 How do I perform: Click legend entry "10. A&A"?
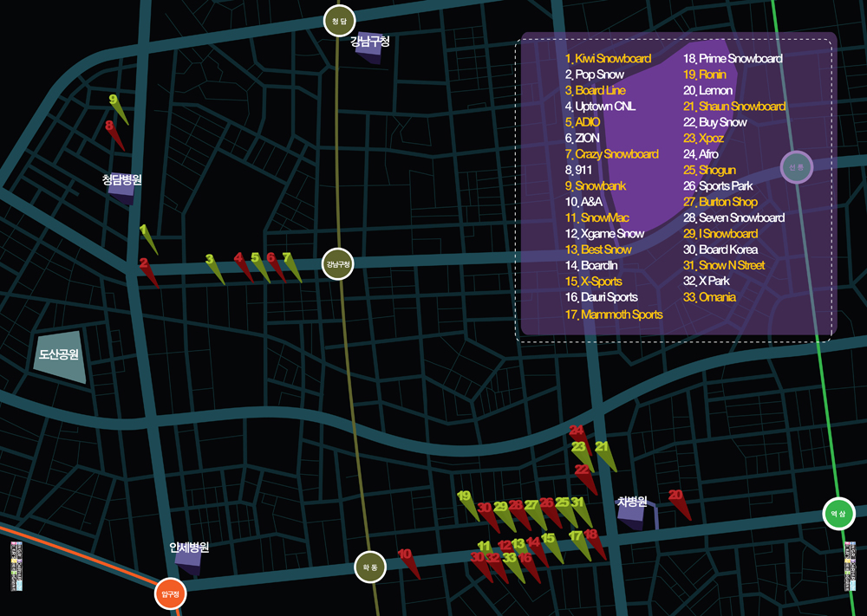583,202
